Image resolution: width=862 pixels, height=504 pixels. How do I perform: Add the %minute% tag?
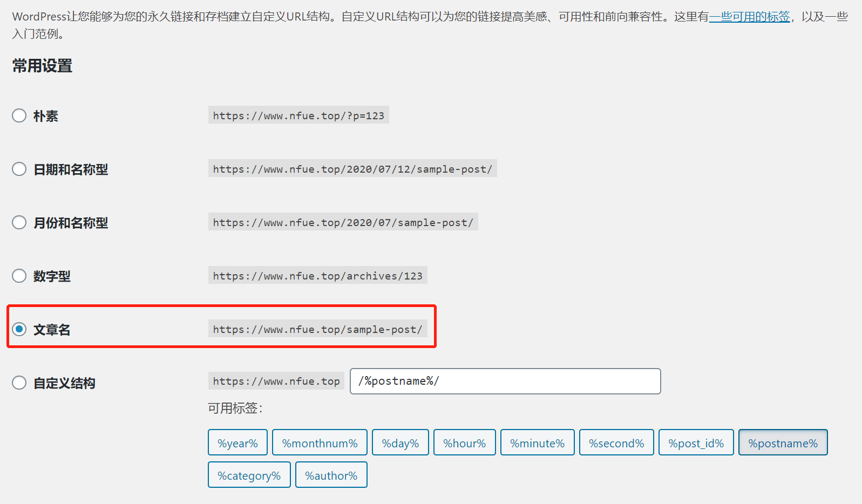[x=538, y=442]
